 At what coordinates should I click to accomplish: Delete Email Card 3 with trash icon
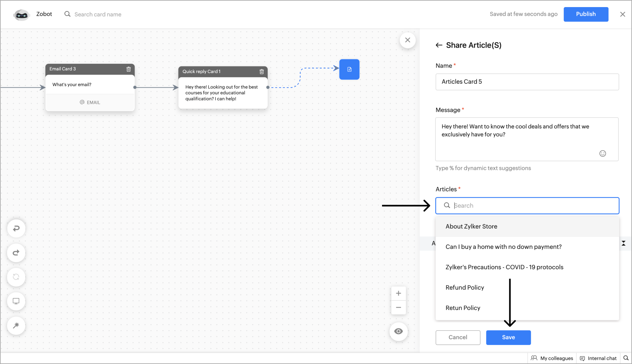[129, 69]
